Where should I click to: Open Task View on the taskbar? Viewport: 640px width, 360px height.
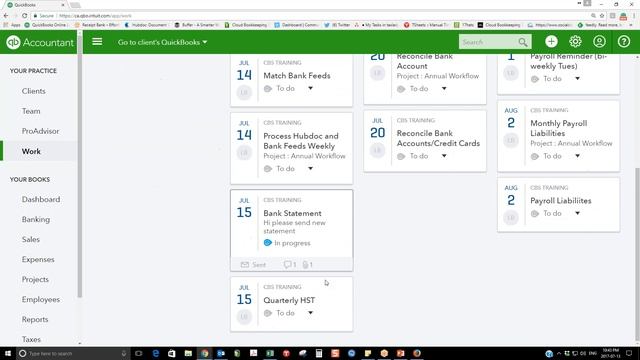coord(139,353)
